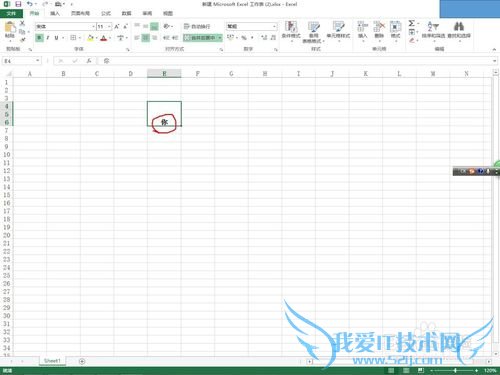Redo the last undone action
Image resolution: width=500 pixels, height=375 pixels.
(x=45, y=4)
